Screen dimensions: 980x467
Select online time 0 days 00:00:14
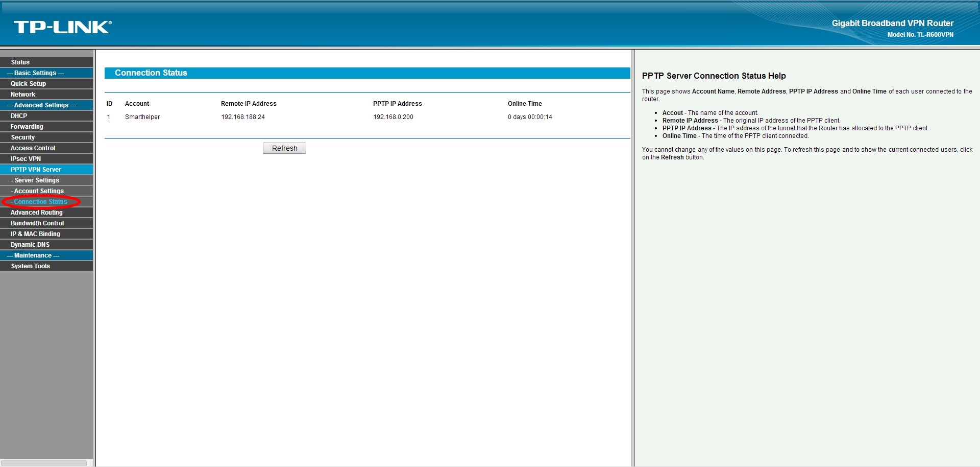(530, 117)
